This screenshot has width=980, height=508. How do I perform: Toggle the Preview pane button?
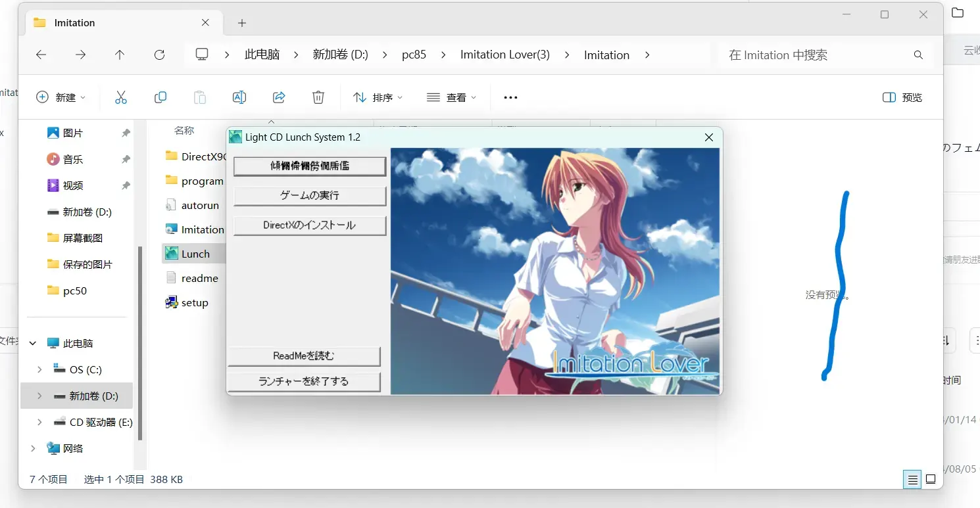902,97
